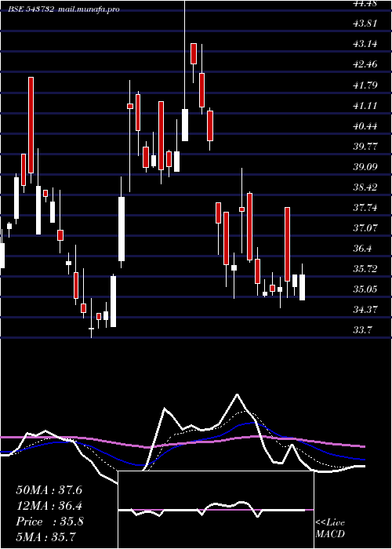Click the <<Live MACD label
The width and height of the screenshot is (392, 549).
pos(330,528)
